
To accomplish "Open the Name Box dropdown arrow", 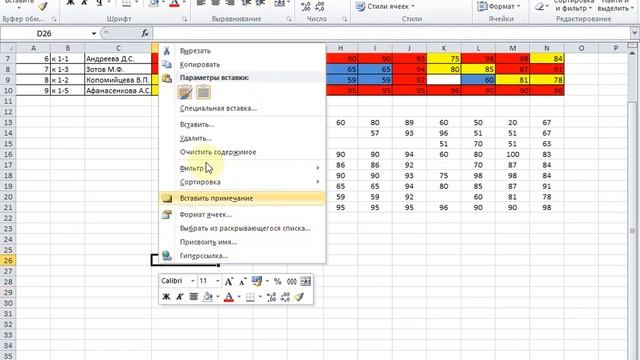I will [x=94, y=33].
